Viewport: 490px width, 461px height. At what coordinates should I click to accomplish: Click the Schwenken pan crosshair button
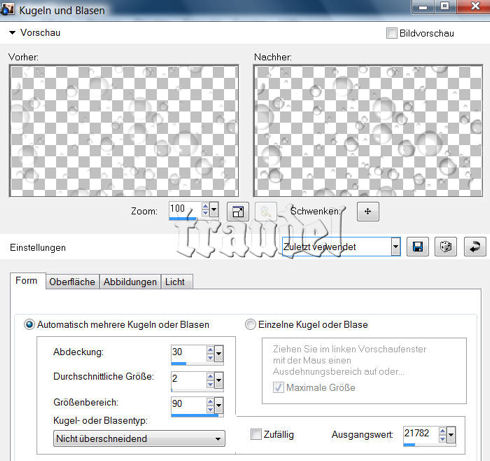pos(368,211)
